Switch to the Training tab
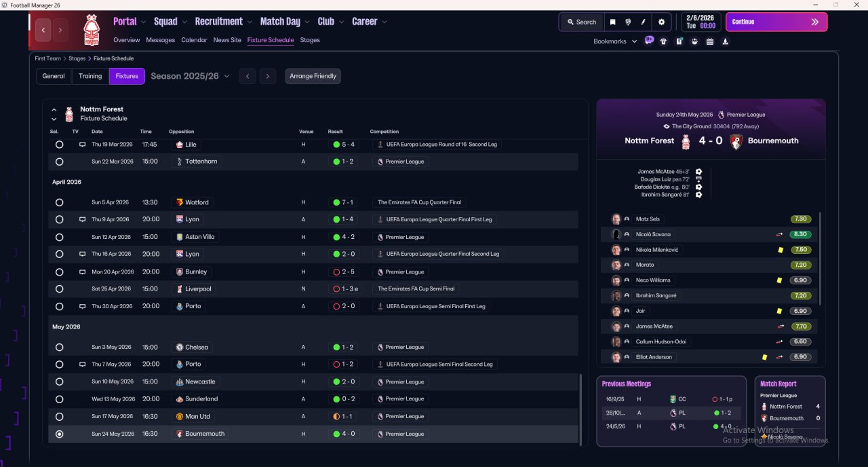868x467 pixels. pos(90,76)
